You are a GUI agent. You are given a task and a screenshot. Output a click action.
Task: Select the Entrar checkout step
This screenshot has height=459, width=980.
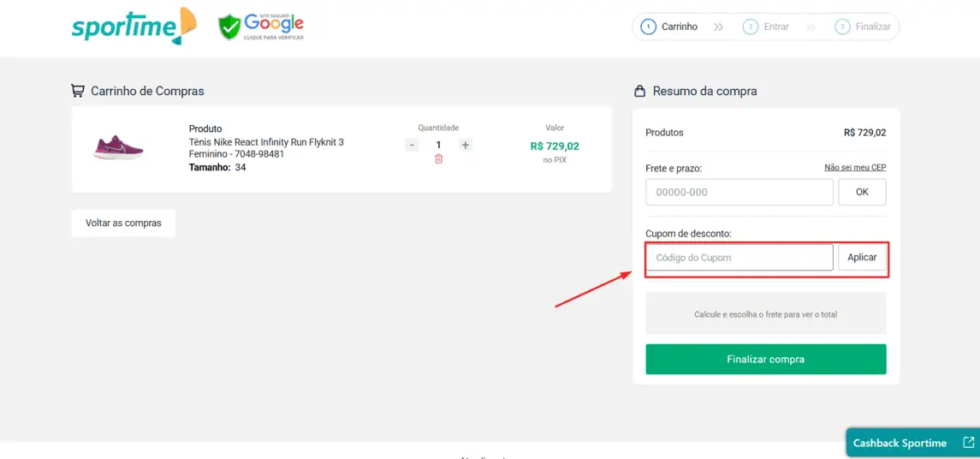(x=766, y=27)
